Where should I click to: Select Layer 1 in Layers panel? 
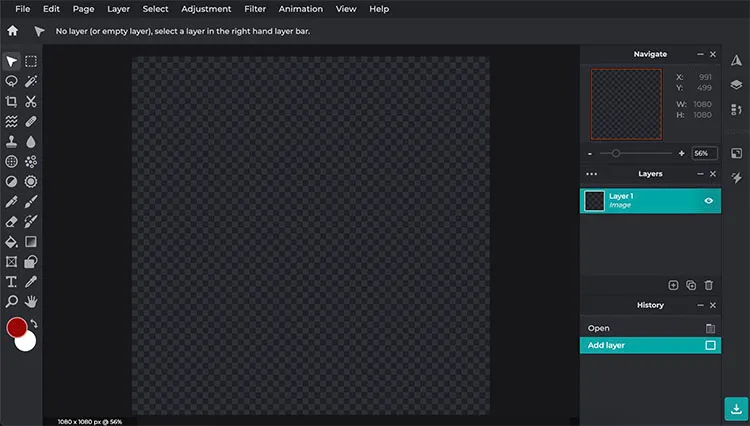tap(651, 201)
